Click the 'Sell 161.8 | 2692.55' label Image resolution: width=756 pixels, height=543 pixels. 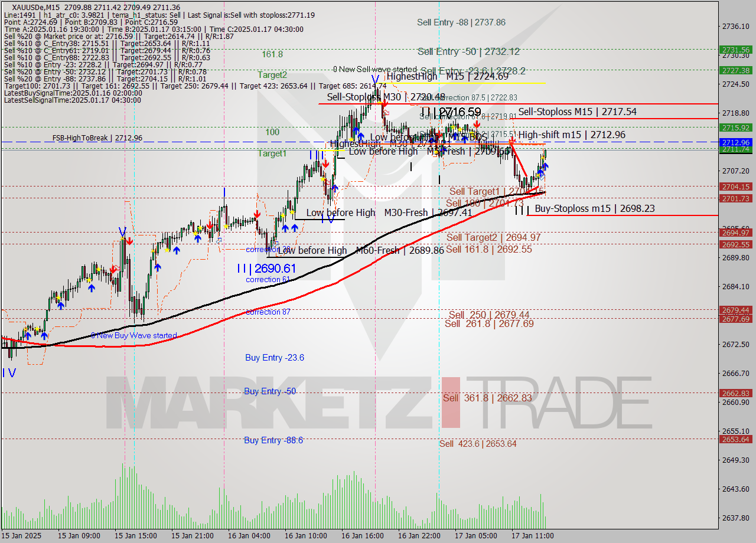pos(489,250)
